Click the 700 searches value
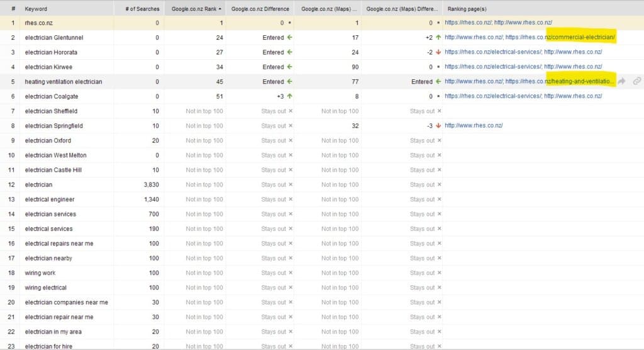The height and width of the screenshot is (350, 644). coord(153,214)
